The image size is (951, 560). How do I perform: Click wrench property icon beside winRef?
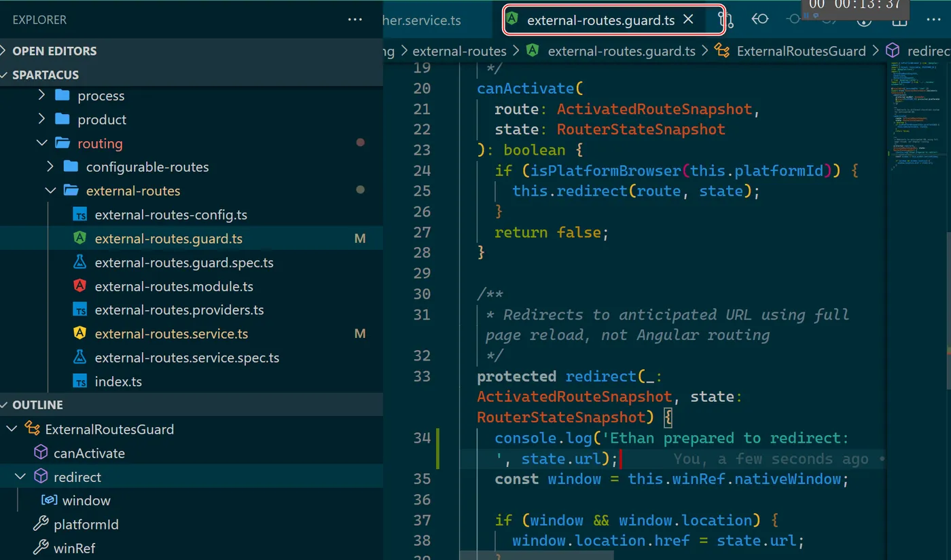41,547
